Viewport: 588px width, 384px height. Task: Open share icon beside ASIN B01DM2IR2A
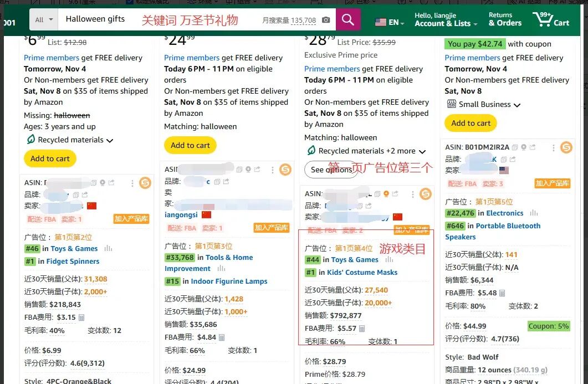pos(533,147)
